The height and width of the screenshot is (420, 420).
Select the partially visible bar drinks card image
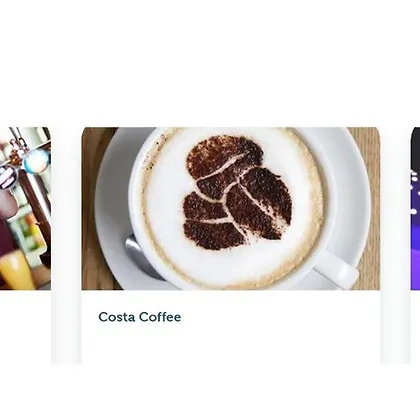pos(25,208)
